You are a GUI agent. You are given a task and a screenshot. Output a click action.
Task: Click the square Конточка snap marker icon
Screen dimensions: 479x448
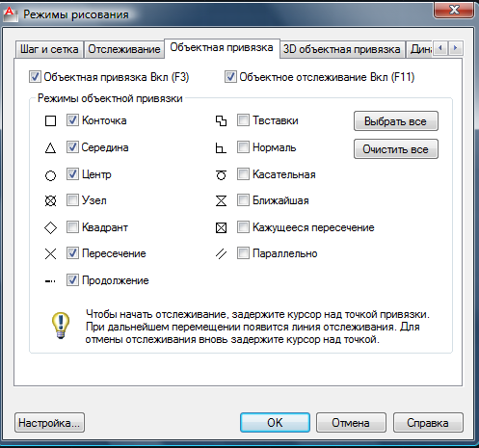(x=50, y=121)
